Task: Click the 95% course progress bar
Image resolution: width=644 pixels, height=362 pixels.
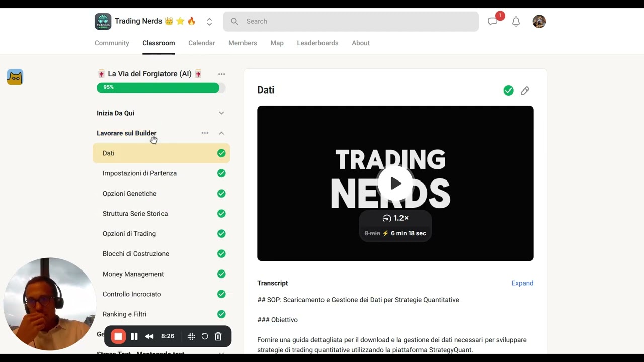Action: point(161,87)
